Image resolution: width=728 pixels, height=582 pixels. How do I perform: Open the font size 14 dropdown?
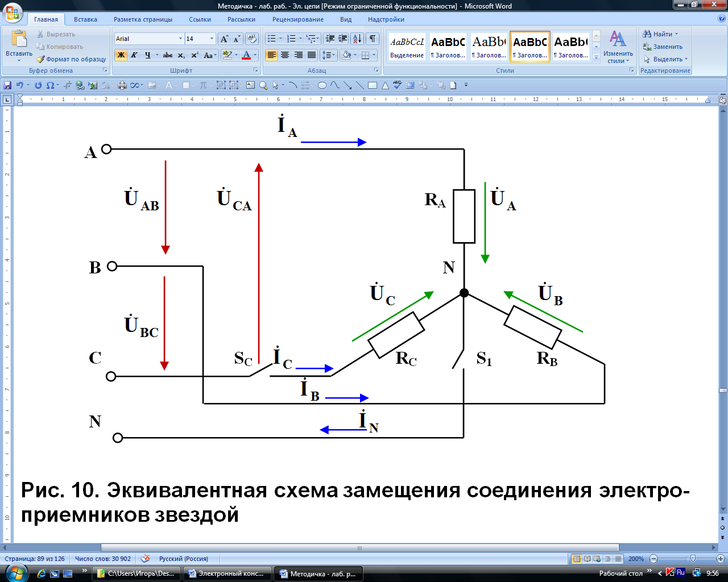tap(212, 39)
